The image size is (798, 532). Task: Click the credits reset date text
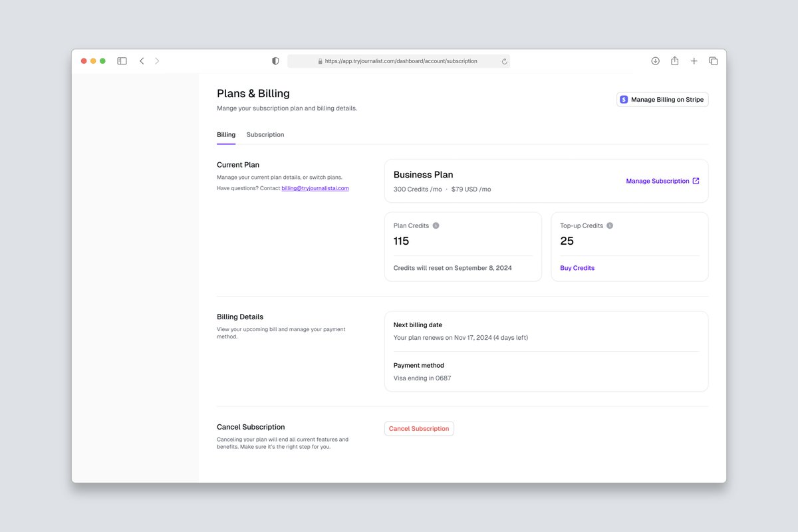453,268
